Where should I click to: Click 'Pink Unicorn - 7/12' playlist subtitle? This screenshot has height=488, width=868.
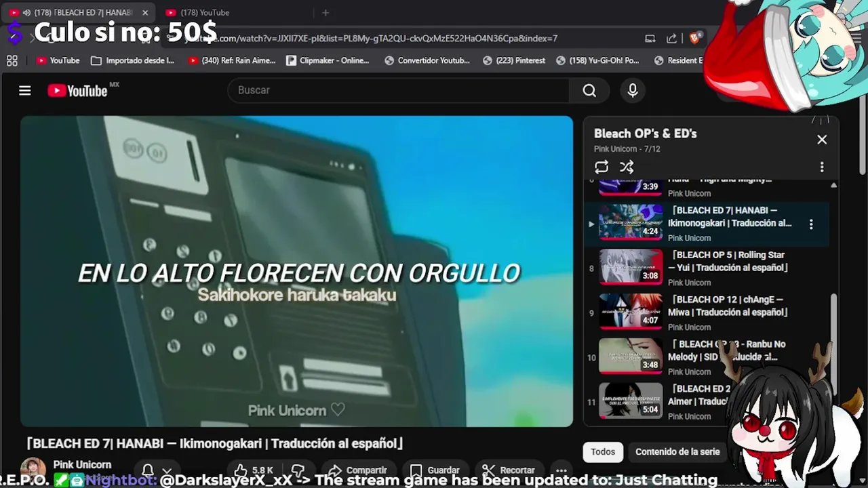pyautogui.click(x=627, y=149)
